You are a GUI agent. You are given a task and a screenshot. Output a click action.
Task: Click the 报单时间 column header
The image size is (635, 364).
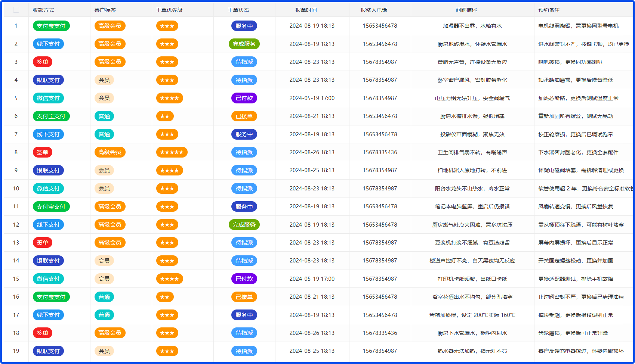306,10
